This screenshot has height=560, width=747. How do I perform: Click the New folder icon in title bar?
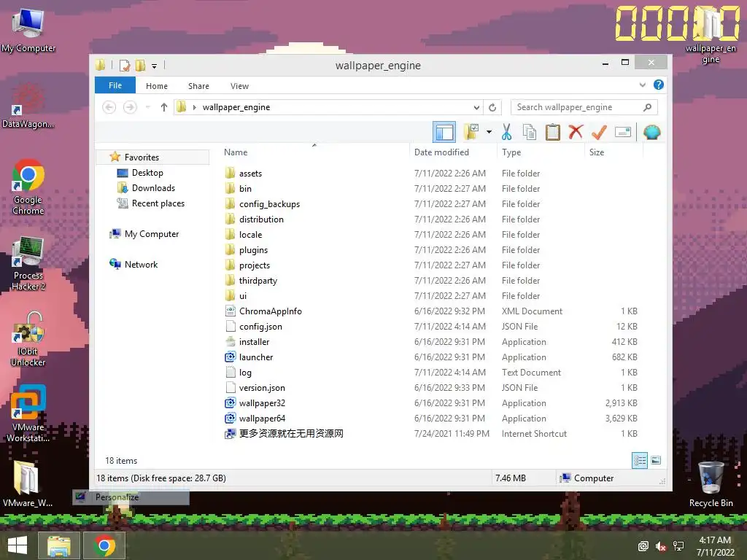pyautogui.click(x=140, y=65)
